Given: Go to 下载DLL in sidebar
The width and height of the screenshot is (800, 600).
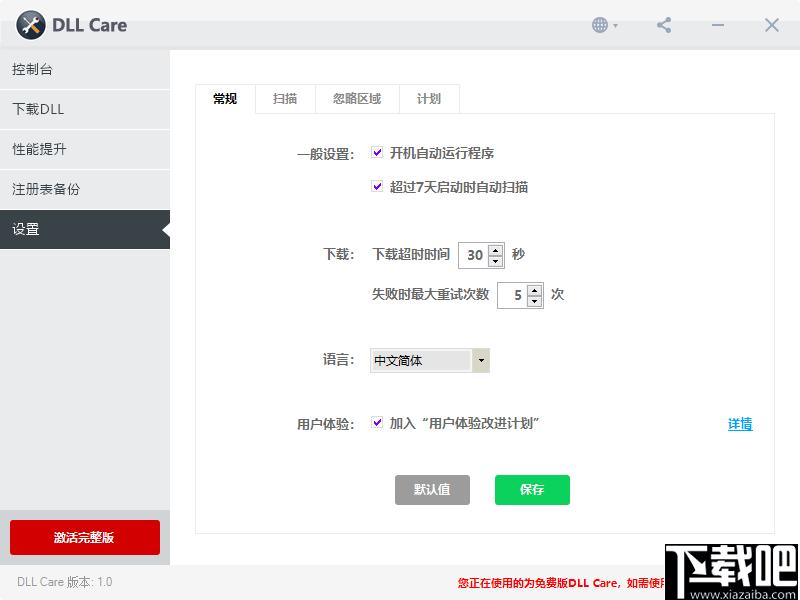Looking at the screenshot, I should pyautogui.click(x=85, y=110).
